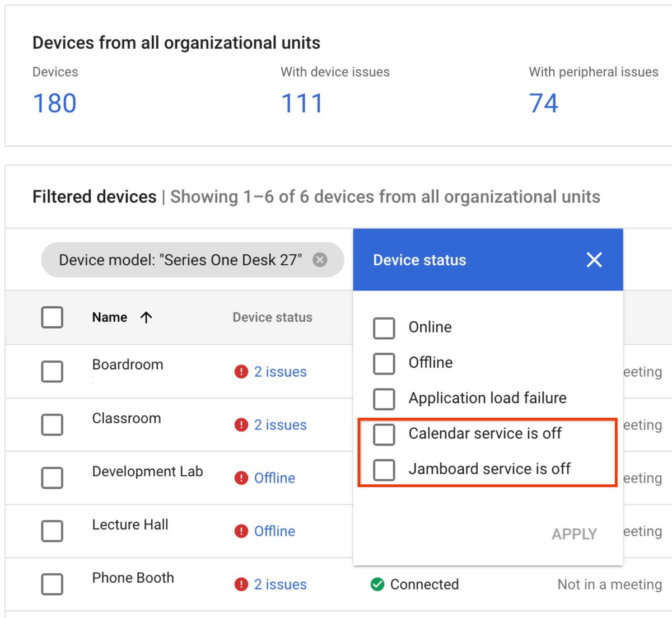The image size is (672, 618).
Task: Select all devices with the header checkbox
Action: (52, 317)
